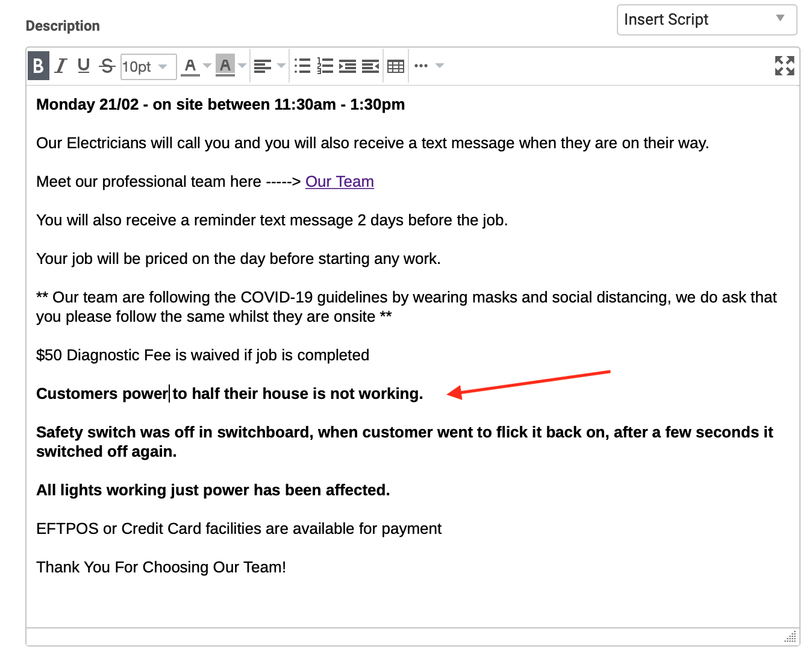The image size is (812, 658).
Task: Toggle the Bold formatting button
Action: 38,66
